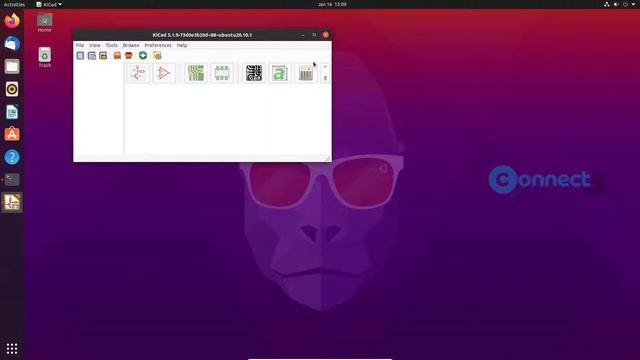This screenshot has width=640, height=360.
Task: Browse project folder in file explorer
Action: pos(157,56)
